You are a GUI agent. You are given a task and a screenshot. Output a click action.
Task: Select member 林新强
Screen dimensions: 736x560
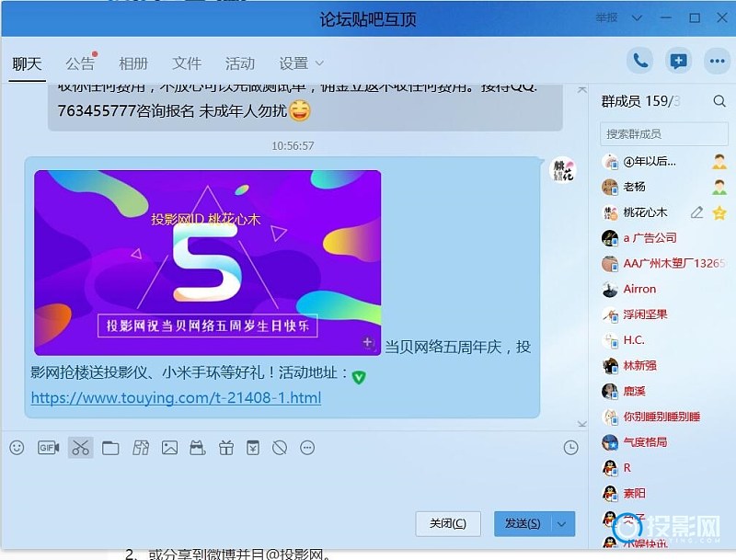[663, 365]
